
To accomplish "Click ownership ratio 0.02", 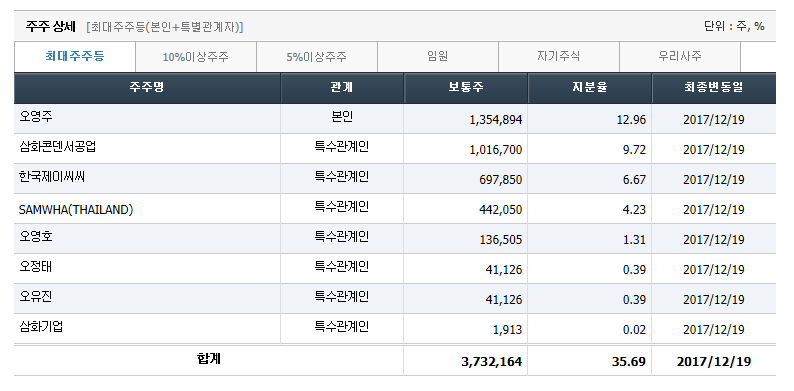I will point(634,330).
